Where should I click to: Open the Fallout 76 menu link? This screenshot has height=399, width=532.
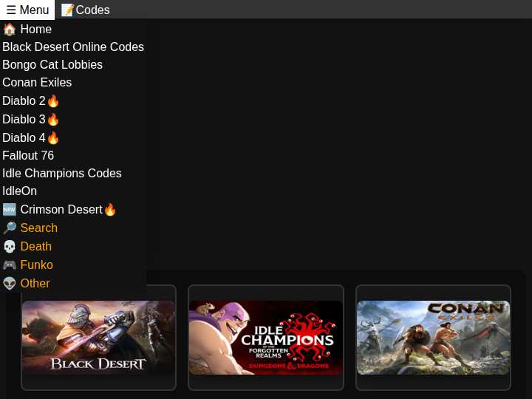click(28, 156)
